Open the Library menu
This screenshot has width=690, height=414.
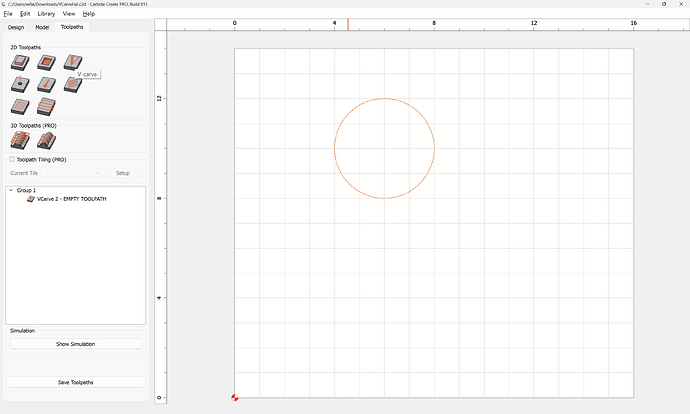point(46,14)
